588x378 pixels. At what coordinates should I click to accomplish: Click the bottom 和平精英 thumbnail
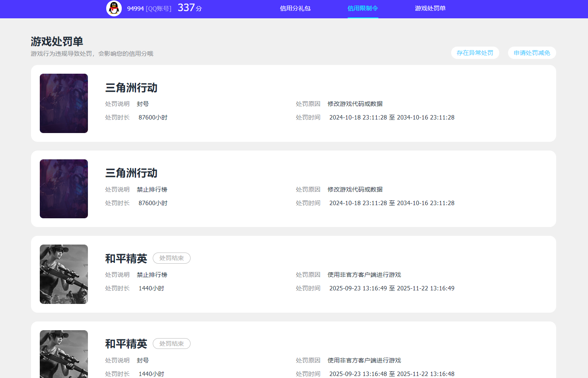click(64, 354)
